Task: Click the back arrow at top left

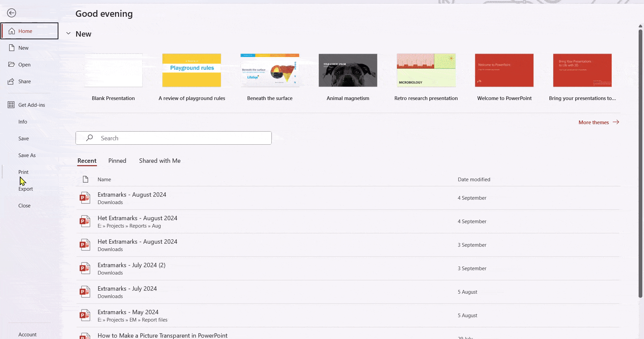Action: [x=12, y=13]
